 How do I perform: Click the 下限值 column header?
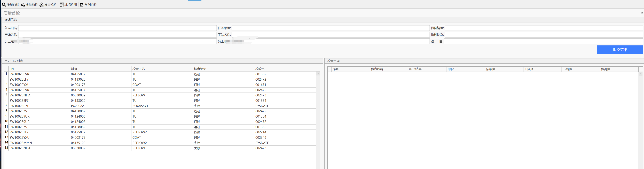(x=581, y=69)
